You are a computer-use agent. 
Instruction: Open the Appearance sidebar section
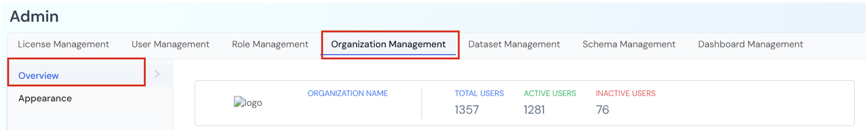pos(45,98)
